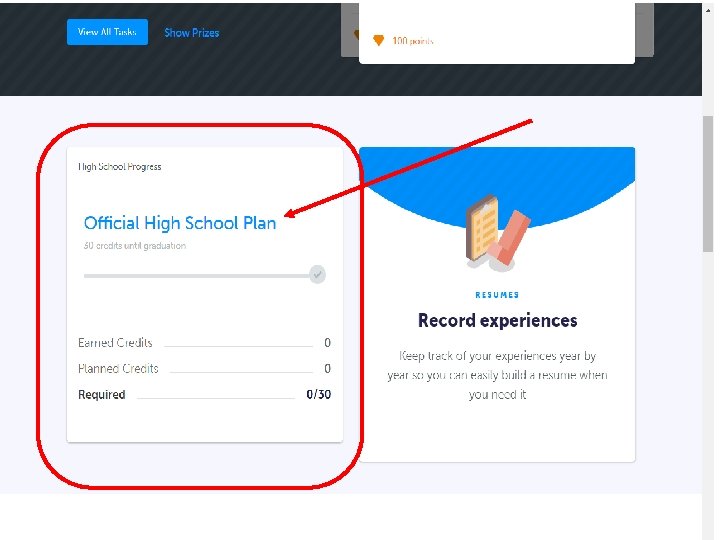Click the white task card with points
The image size is (720, 540).
click(497, 33)
